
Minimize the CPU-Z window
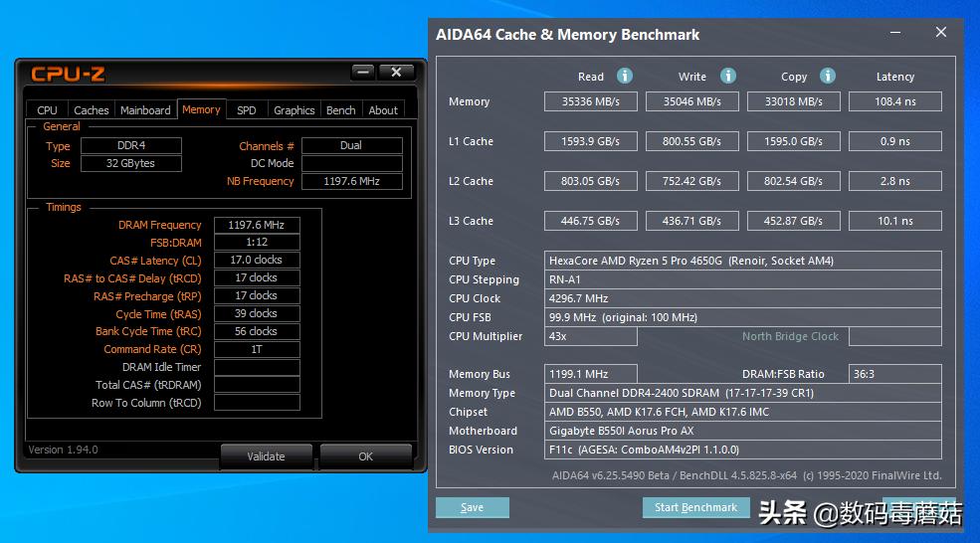tap(363, 73)
